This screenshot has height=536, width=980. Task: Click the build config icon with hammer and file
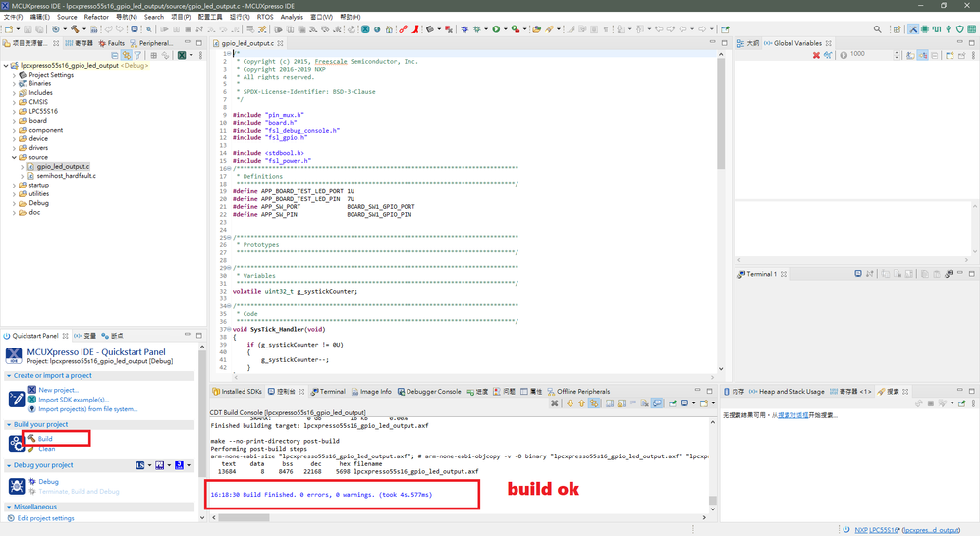93,28
